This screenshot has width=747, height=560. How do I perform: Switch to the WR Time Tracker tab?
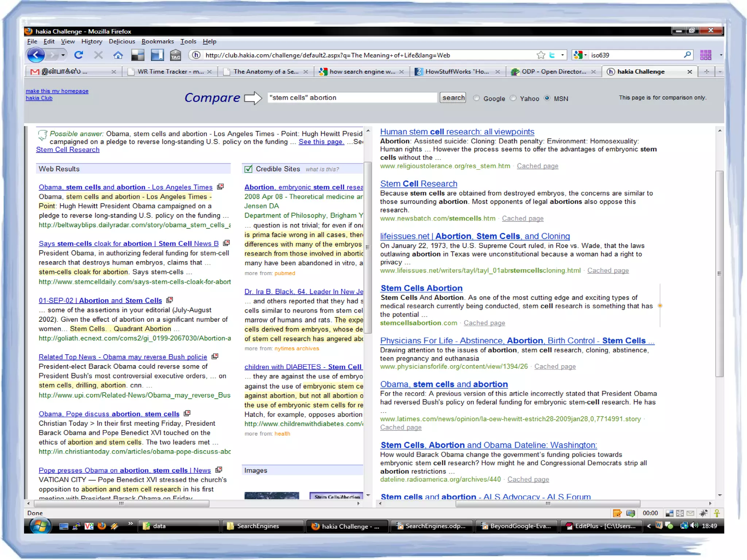(170, 72)
